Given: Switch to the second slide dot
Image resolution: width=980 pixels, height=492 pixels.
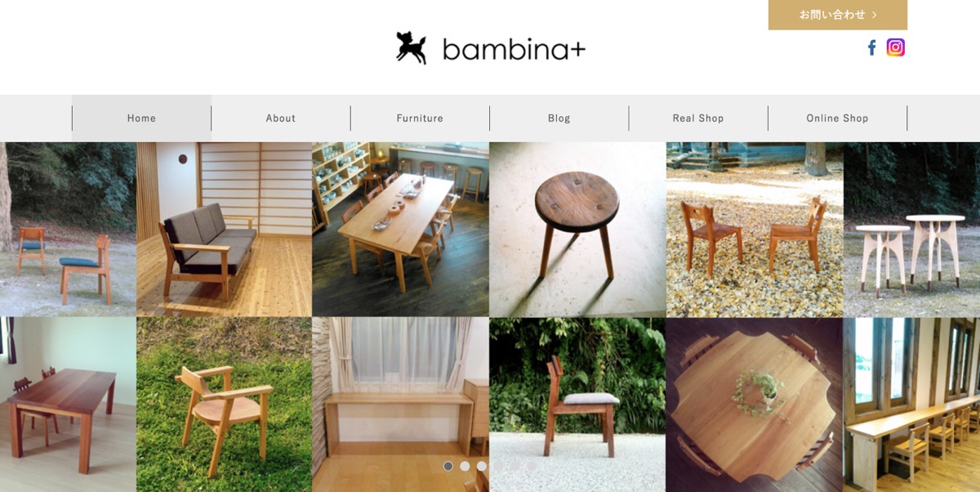Looking at the screenshot, I should point(465,466).
